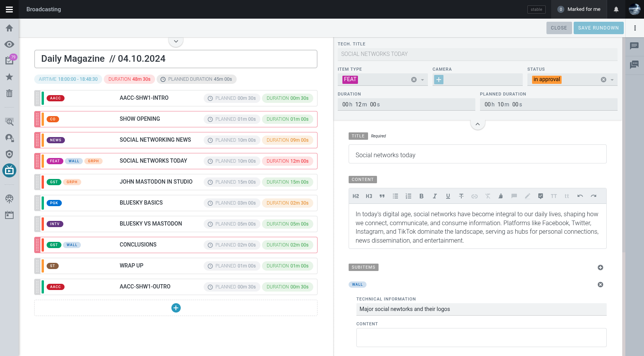
Task: Open the trash bin sidebar icon
Action: pyautogui.click(x=9, y=93)
